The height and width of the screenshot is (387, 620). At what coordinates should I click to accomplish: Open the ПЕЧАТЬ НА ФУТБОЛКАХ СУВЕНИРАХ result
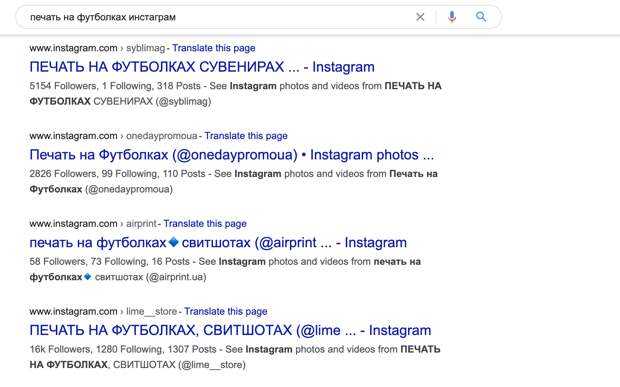point(202,67)
